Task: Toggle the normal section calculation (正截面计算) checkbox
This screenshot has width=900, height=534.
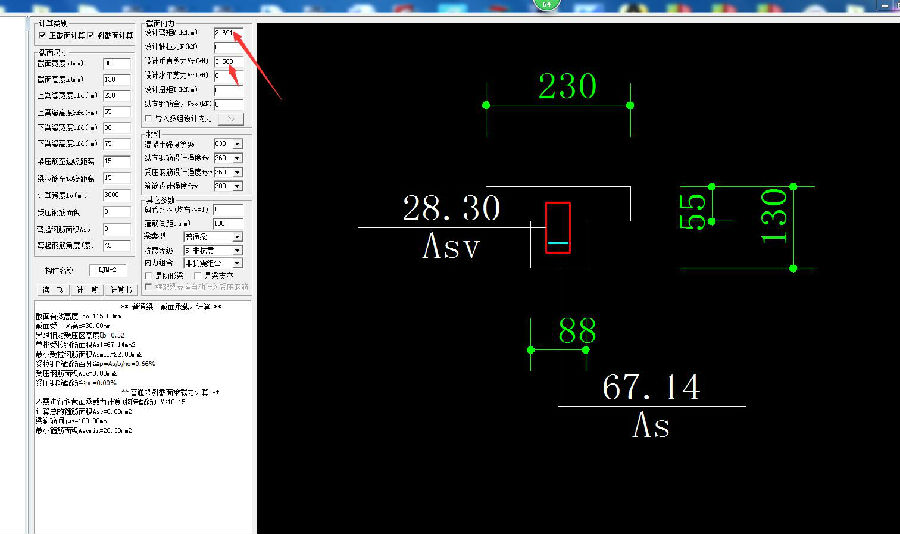Action: (42, 36)
